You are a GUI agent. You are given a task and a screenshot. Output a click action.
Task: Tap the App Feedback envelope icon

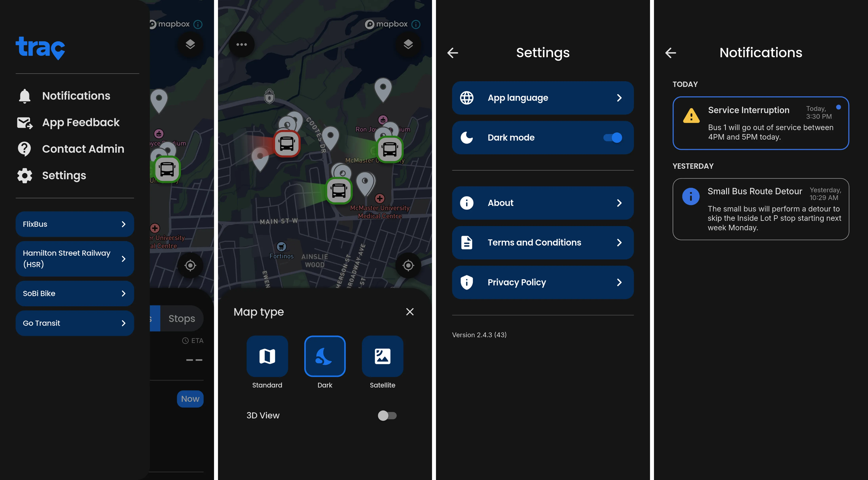point(25,123)
